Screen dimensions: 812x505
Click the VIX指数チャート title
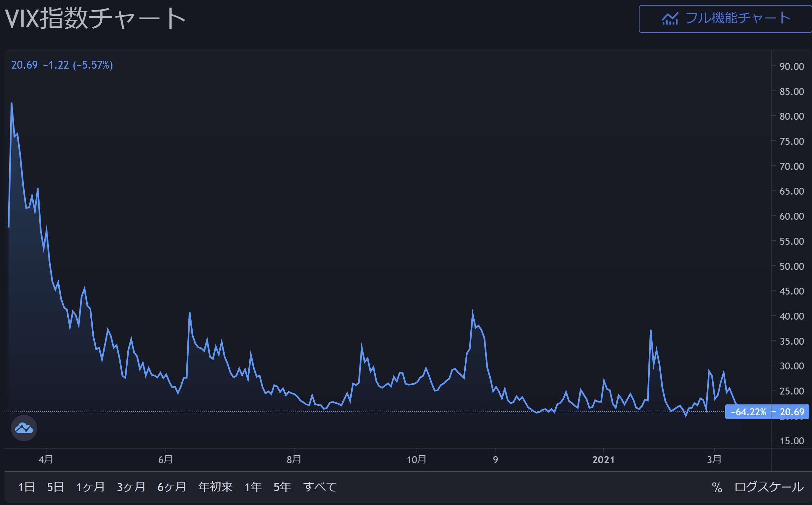coord(95,18)
